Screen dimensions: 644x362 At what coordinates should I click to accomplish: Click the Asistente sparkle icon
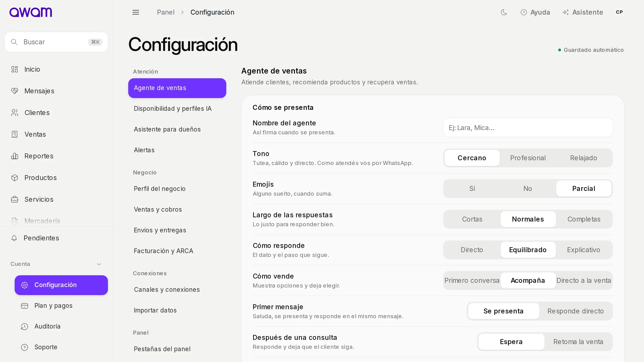[566, 12]
